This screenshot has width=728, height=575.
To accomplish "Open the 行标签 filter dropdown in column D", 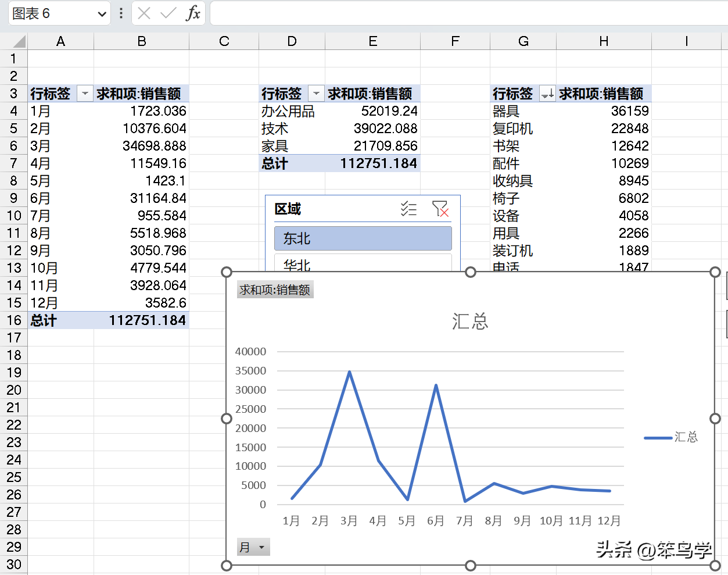I will click(316, 94).
